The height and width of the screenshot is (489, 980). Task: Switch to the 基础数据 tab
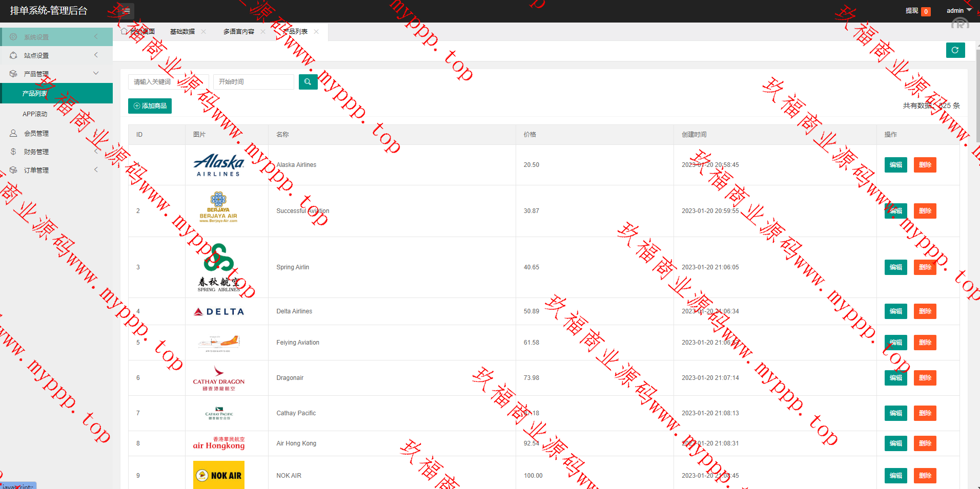tap(182, 32)
